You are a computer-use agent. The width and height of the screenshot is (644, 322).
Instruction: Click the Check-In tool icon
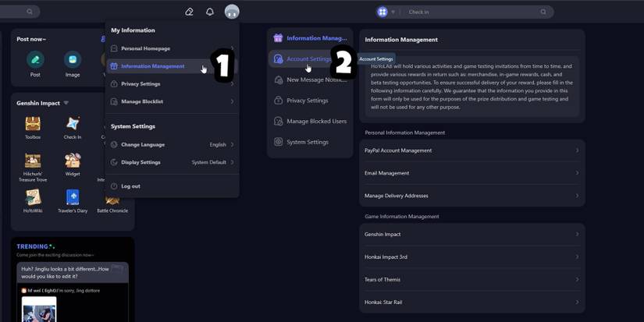coord(73,124)
